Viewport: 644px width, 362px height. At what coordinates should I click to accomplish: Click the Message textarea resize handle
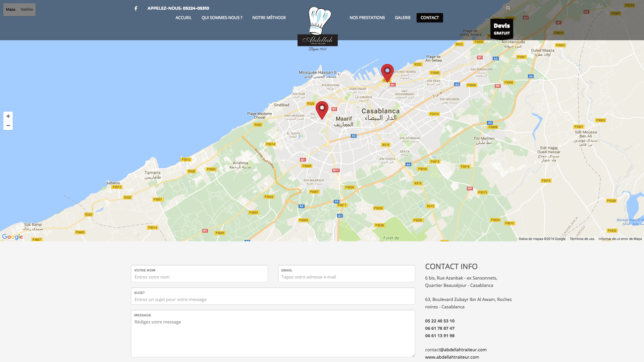coord(413,355)
